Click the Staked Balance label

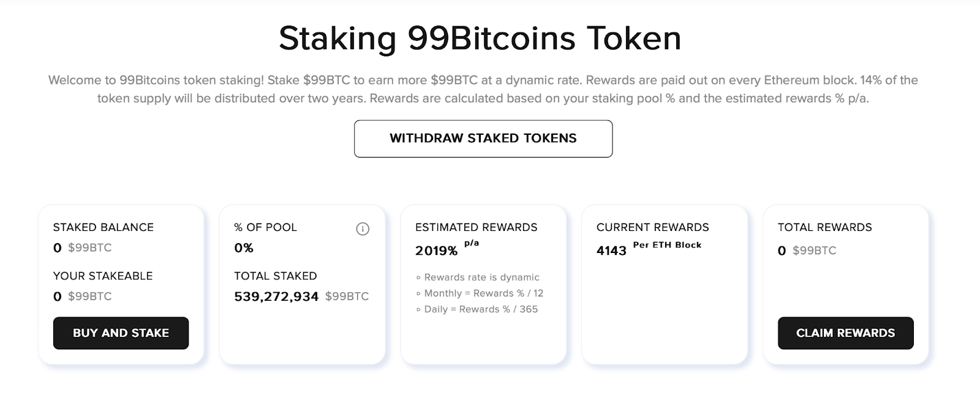click(104, 227)
